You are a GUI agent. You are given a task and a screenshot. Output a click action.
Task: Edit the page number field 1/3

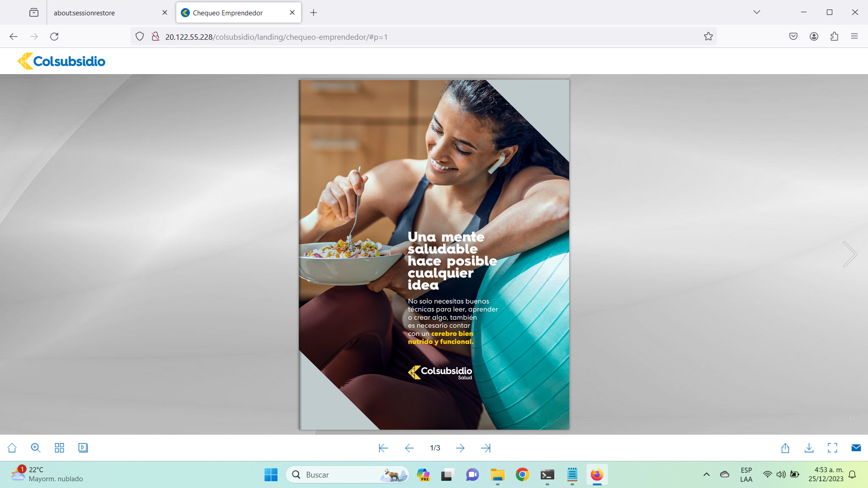pos(435,448)
